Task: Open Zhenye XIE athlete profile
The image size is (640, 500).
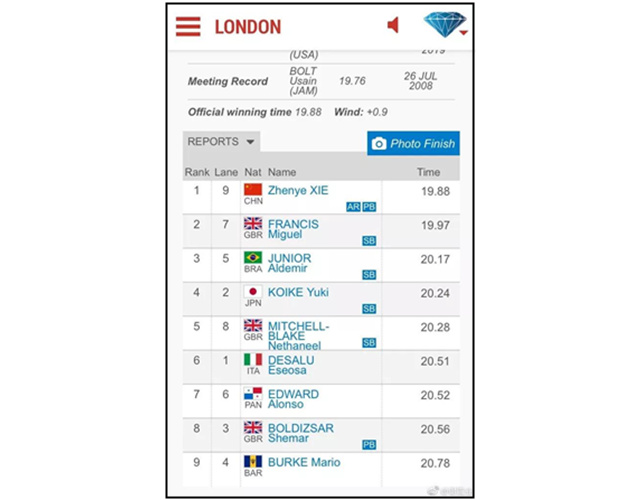Action: click(x=298, y=191)
